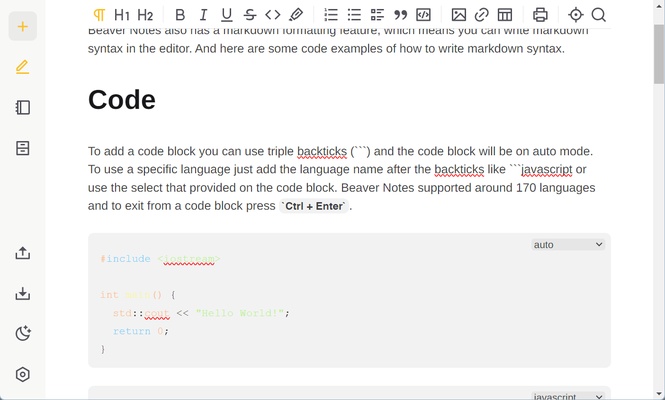The width and height of the screenshot is (665, 400).
Task: Enable focus mode with the crosshair icon
Action: click(576, 15)
